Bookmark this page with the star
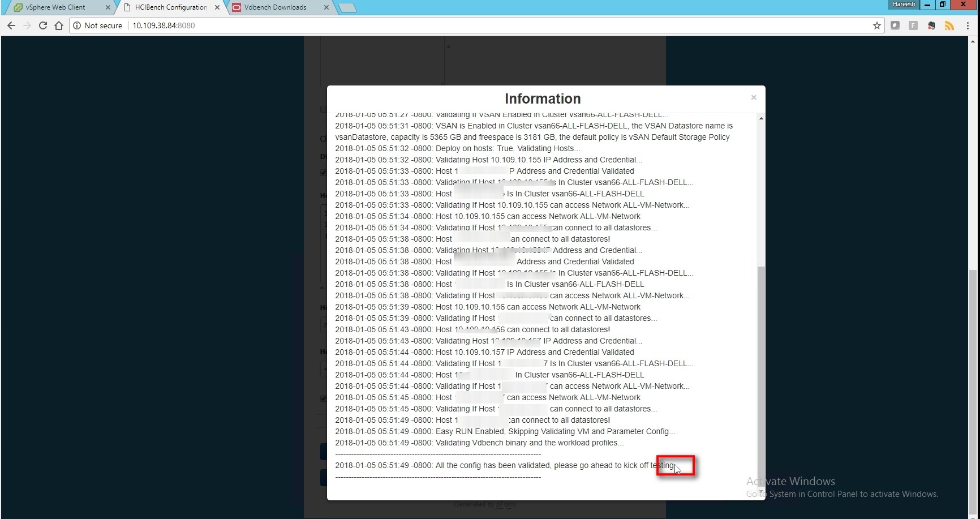The width and height of the screenshot is (980, 519). click(876, 25)
